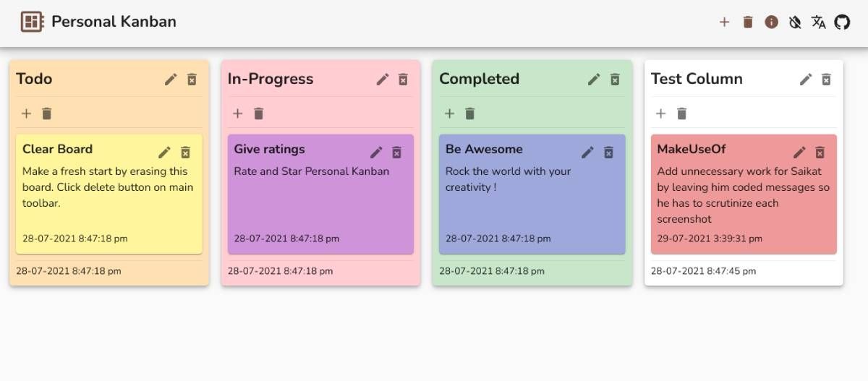
Task: Toggle dark mode icon in top toolbar
Action: (x=795, y=22)
